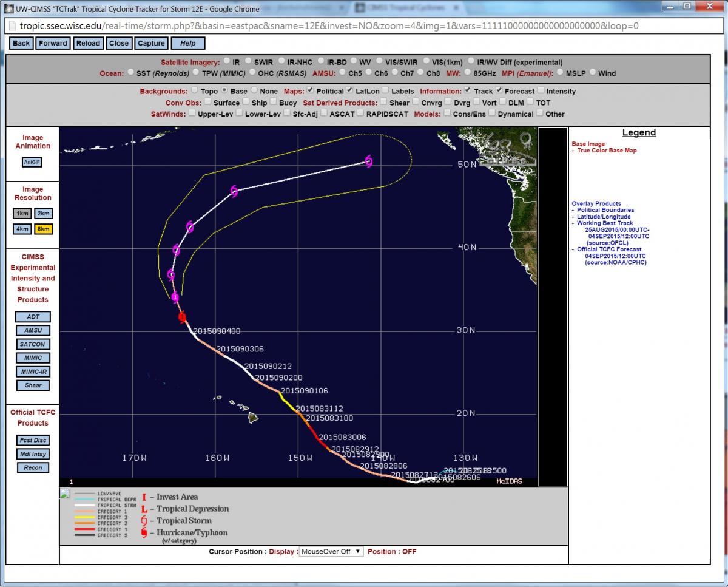Select IR/WV Diff experimental imagery

click(470, 61)
